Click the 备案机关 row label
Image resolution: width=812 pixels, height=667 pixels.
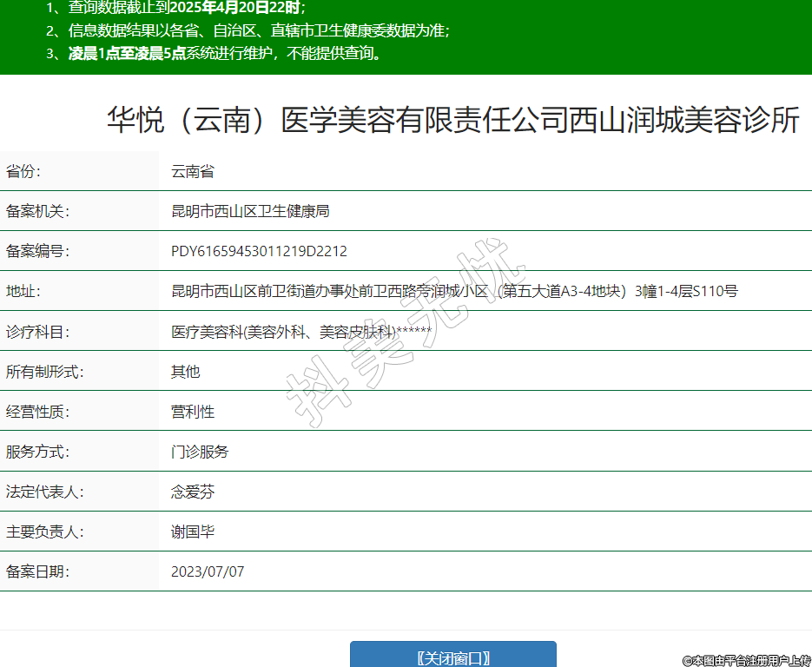click(x=37, y=212)
